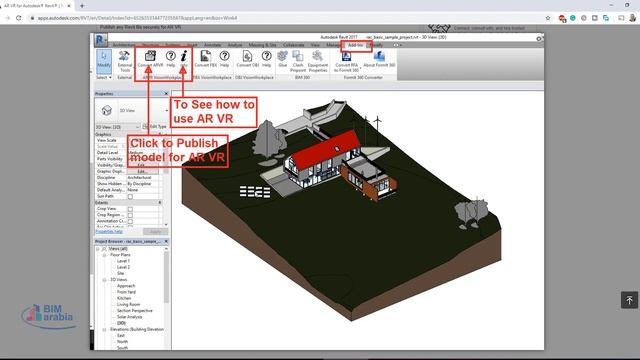Click the scroll-to-top arrow button on webpage
The width and height of the screenshot is (640, 360).
(x=629, y=300)
